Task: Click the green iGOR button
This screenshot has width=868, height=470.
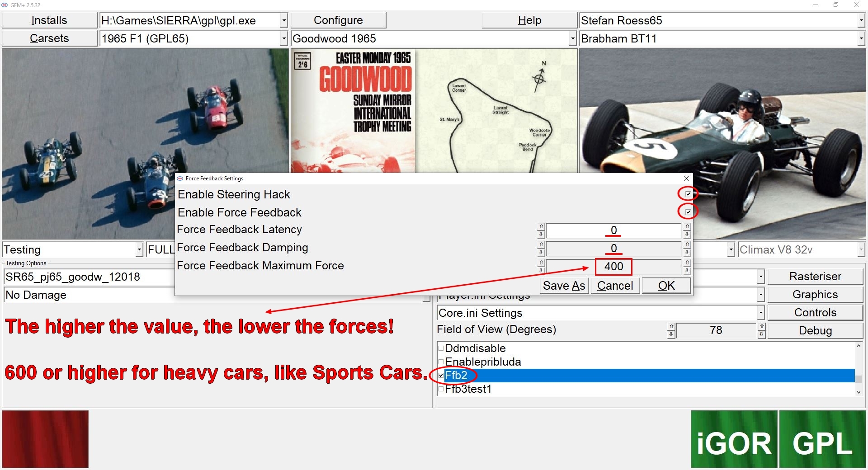Action: 734,439
